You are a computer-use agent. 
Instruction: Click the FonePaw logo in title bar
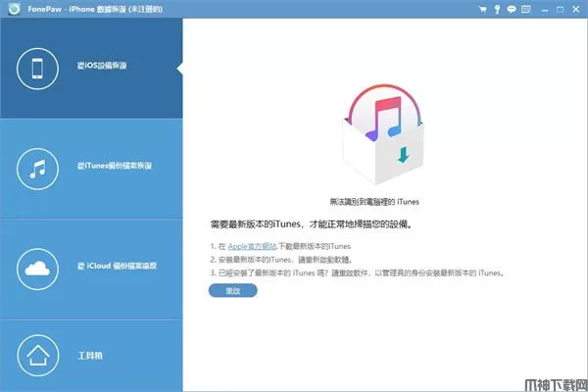tap(15, 9)
